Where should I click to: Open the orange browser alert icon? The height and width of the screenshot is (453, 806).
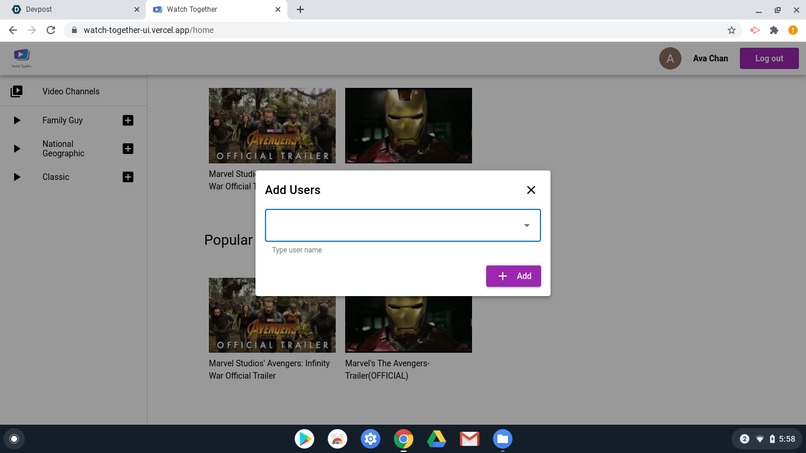pos(793,30)
